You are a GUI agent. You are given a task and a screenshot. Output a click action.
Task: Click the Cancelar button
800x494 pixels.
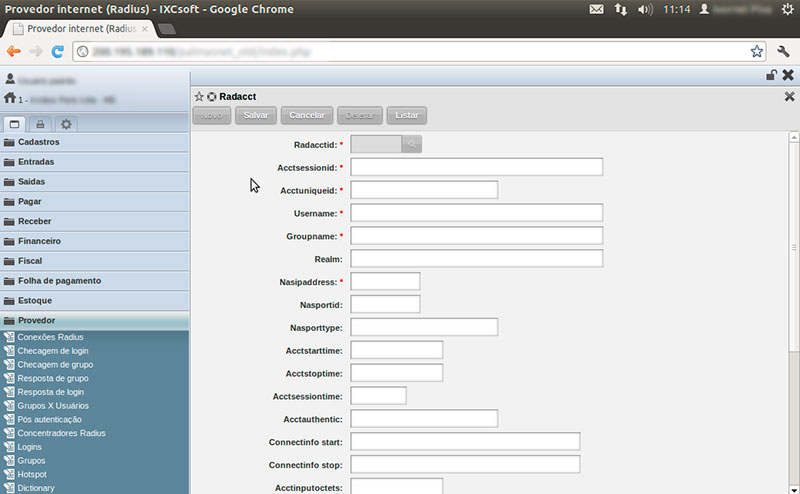pyautogui.click(x=307, y=115)
